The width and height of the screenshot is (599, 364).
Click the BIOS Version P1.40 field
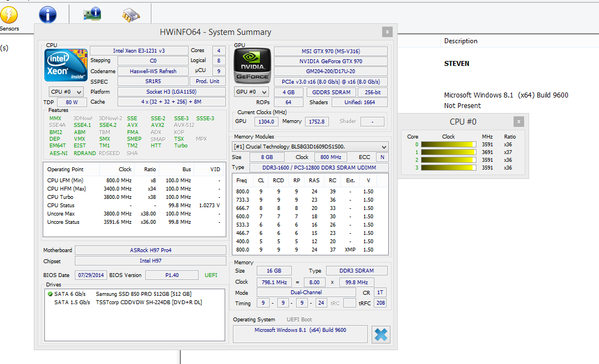(x=172, y=275)
